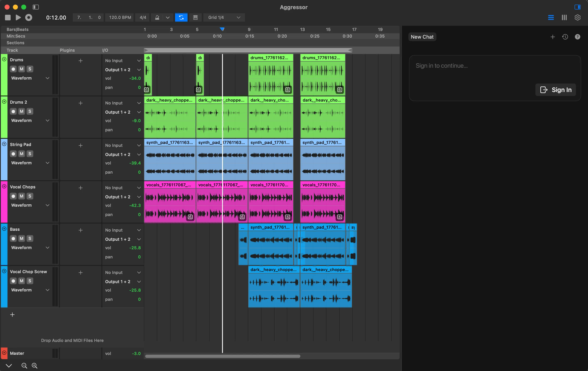The height and width of the screenshot is (371, 588).
Task: Click the Sections row label
Action: click(x=15, y=43)
